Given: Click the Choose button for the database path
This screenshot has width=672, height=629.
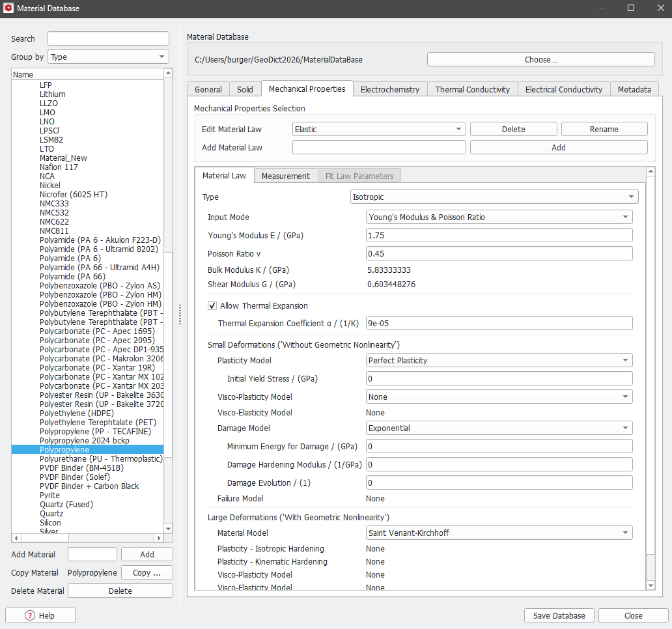Looking at the screenshot, I should [540, 59].
